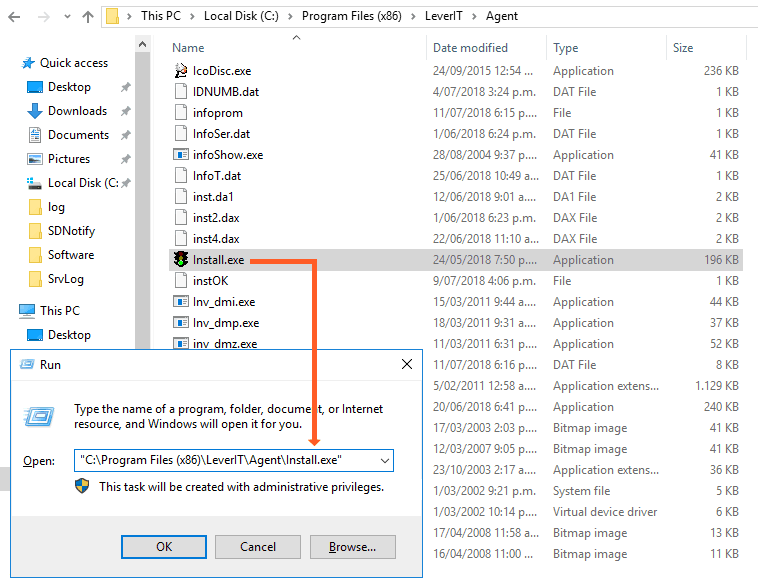Viewport: 758px width, 578px height.
Task: Select the '1.129 KB' size cell
Action: (x=717, y=386)
